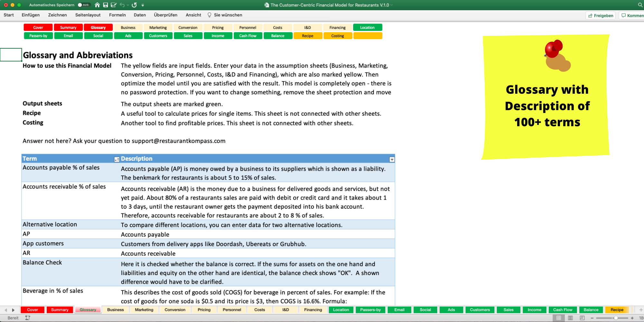Click the yellow sticky note graphic
This screenshot has width=644, height=322.
coord(546,97)
